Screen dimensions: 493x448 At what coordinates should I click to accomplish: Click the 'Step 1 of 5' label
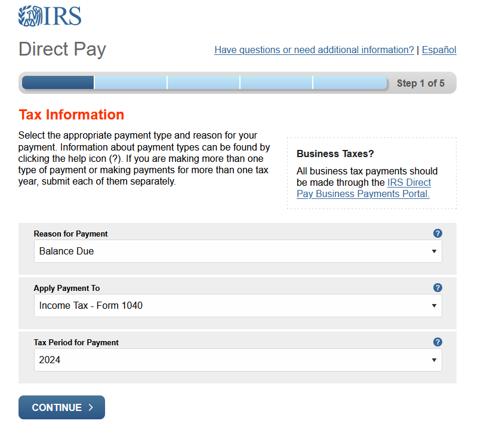[x=421, y=83]
